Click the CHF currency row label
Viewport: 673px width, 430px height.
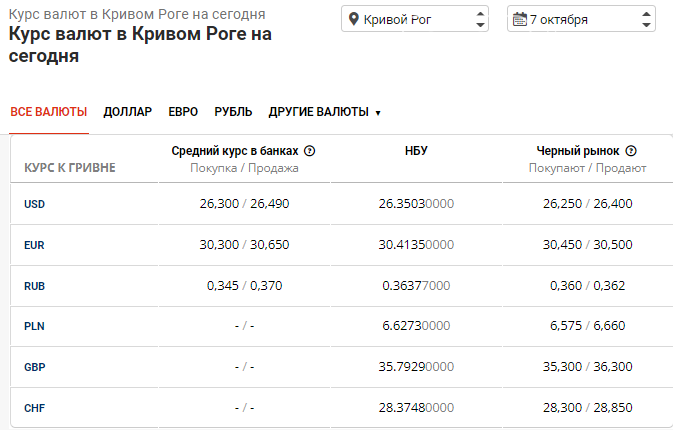click(x=34, y=408)
